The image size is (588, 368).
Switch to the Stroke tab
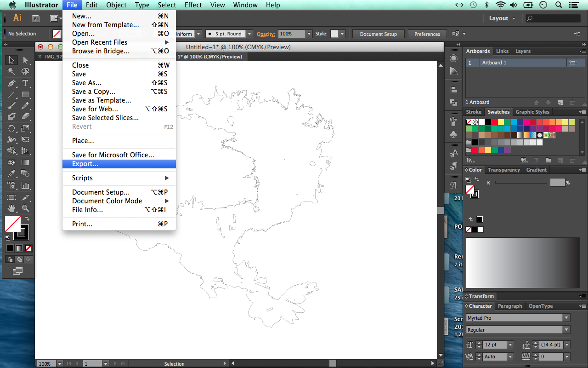(x=474, y=112)
